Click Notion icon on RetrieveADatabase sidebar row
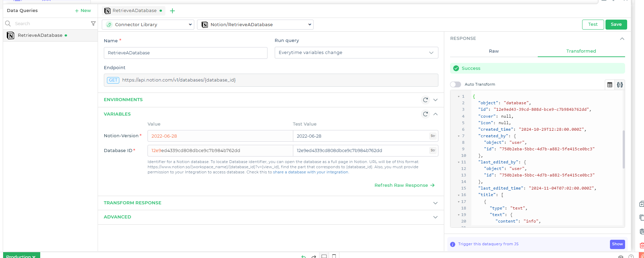This screenshot has width=644, height=258. [11, 35]
